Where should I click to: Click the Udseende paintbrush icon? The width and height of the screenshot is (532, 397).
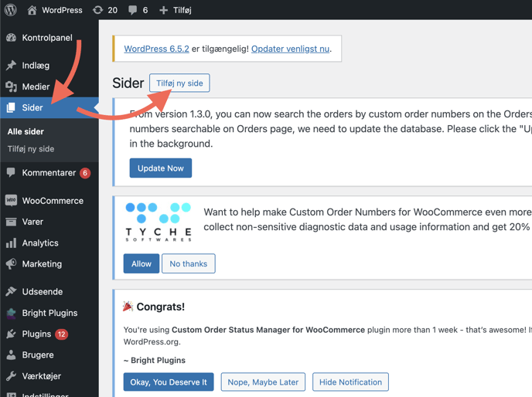pyautogui.click(x=11, y=291)
